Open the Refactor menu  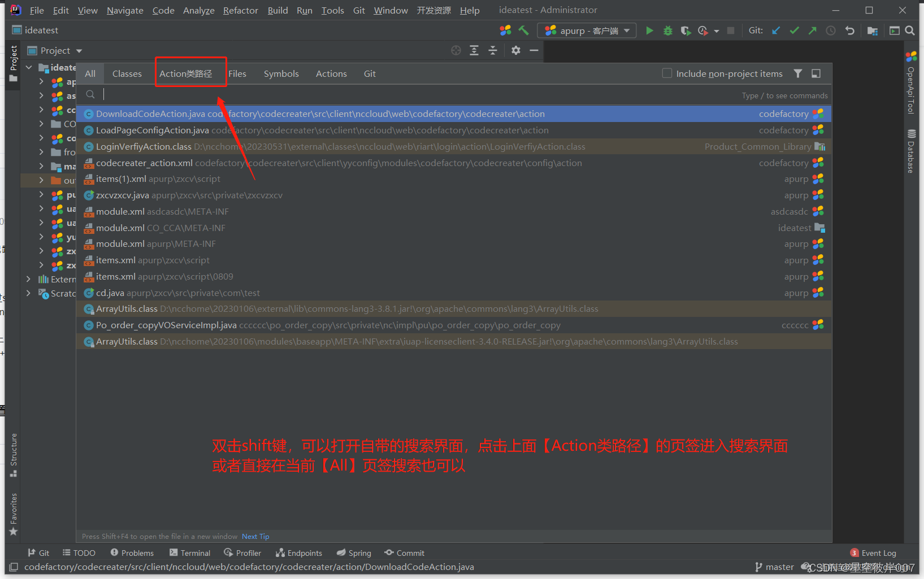point(240,10)
